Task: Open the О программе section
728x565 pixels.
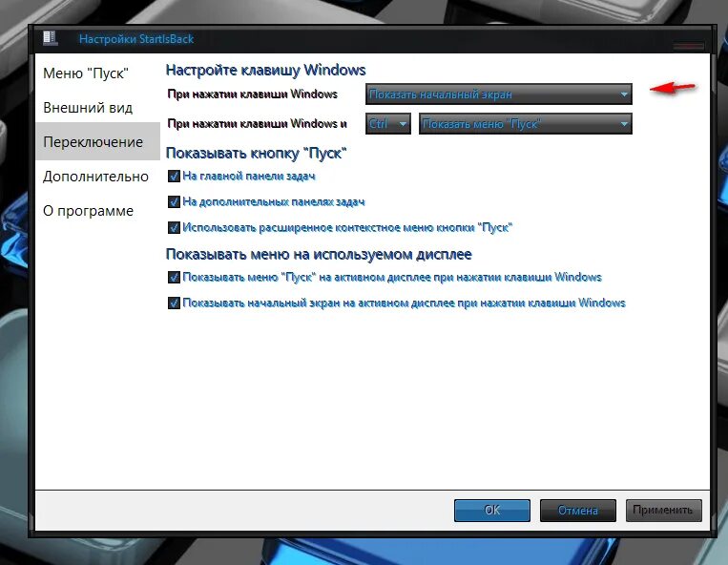Action: point(88,211)
